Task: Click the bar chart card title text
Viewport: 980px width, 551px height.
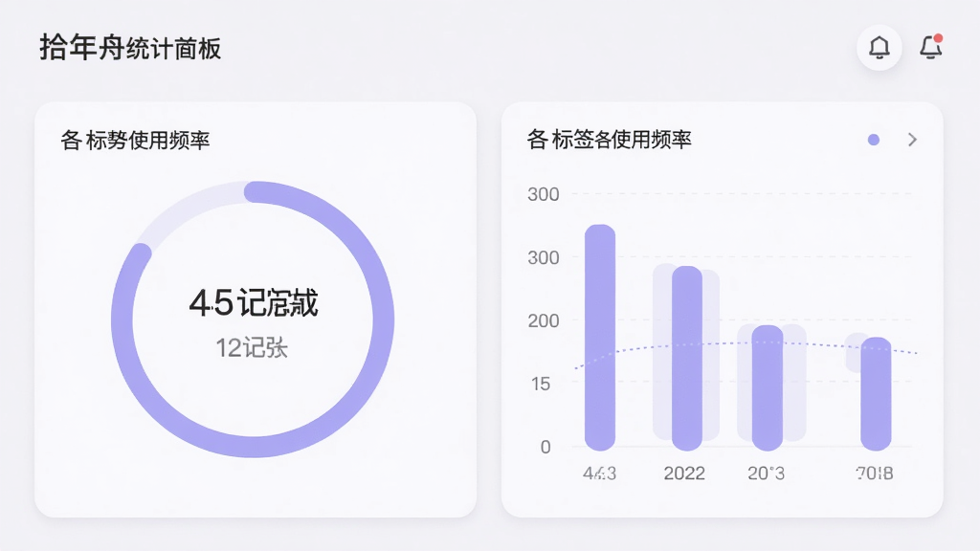Action: pos(610,140)
